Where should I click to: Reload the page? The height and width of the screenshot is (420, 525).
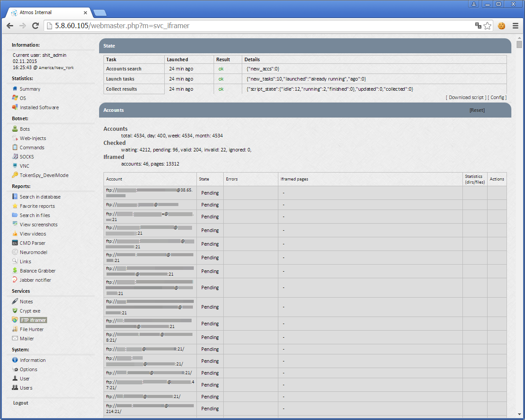pyautogui.click(x=35, y=26)
